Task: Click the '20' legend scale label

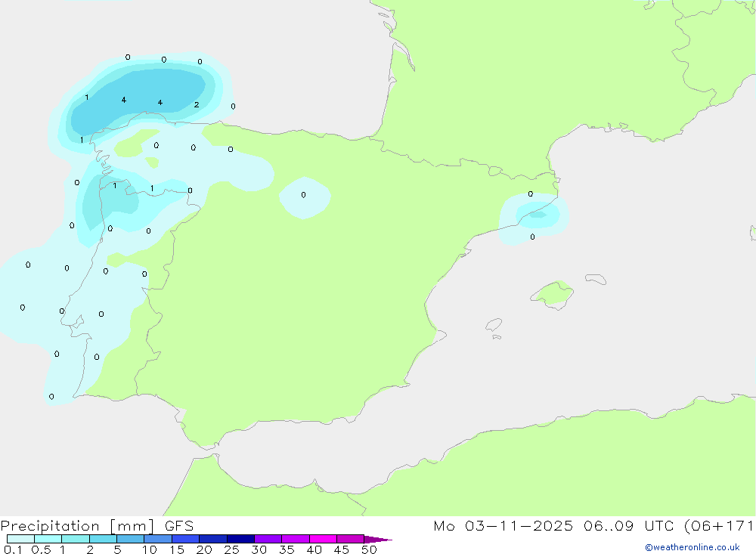Action: pos(204,549)
